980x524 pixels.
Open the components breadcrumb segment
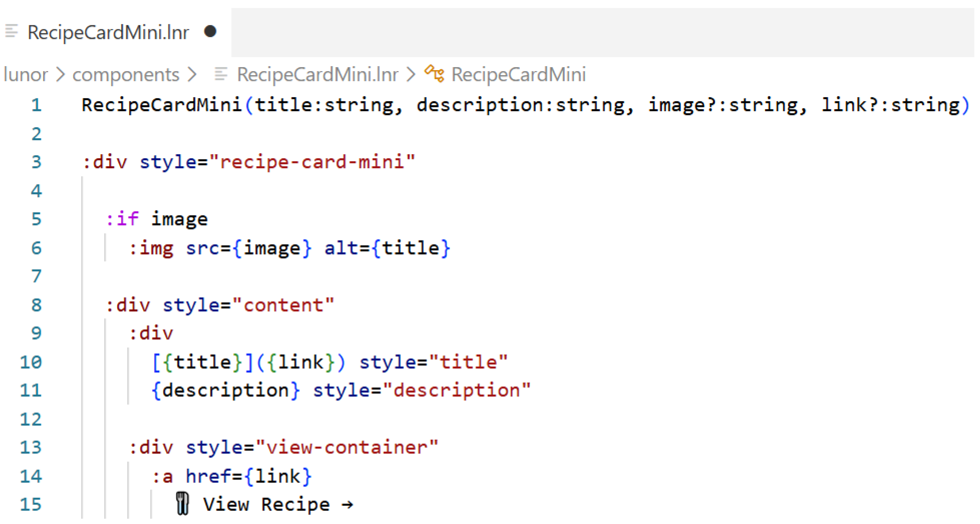click(126, 74)
